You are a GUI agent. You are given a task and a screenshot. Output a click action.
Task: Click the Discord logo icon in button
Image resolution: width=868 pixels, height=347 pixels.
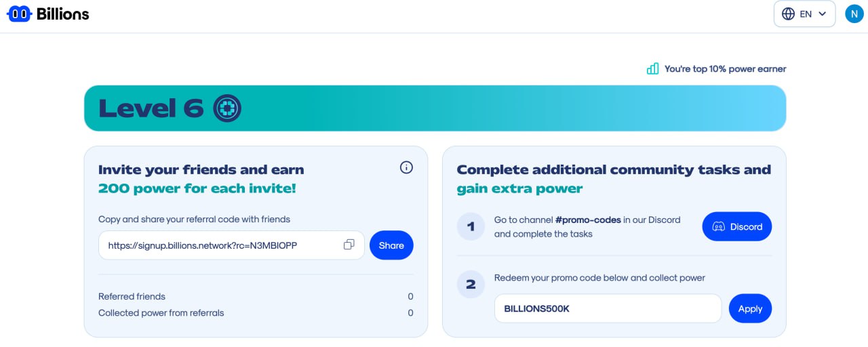click(x=719, y=226)
